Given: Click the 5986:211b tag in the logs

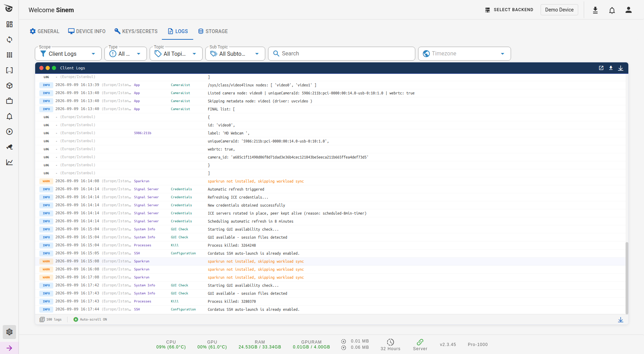Looking at the screenshot, I should click(143, 133).
